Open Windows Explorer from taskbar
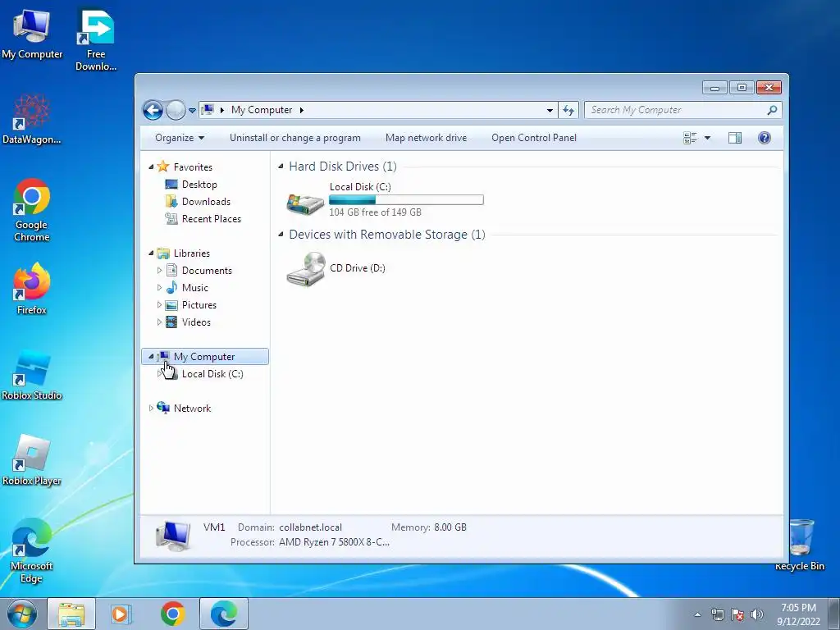Viewport: 840px width, 630px height. coord(71,614)
